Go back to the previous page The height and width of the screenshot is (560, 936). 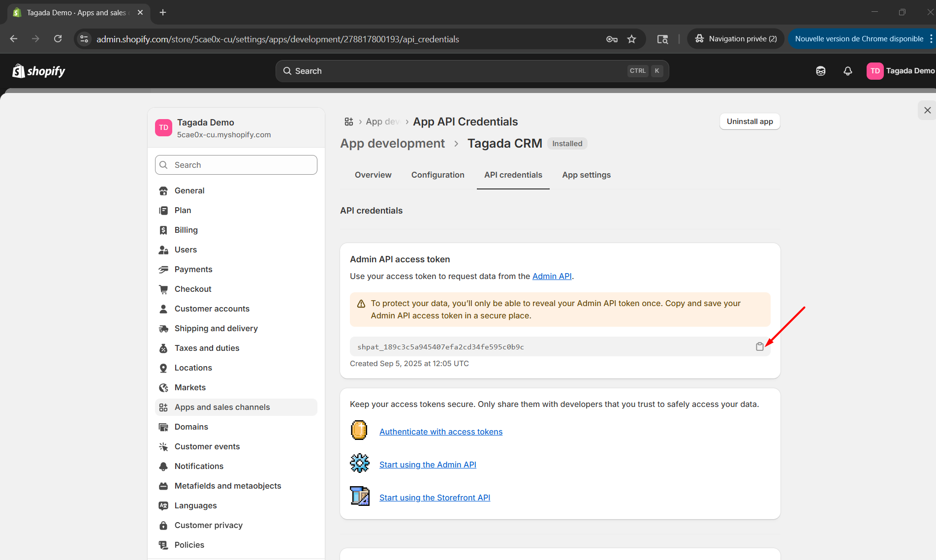coord(14,39)
